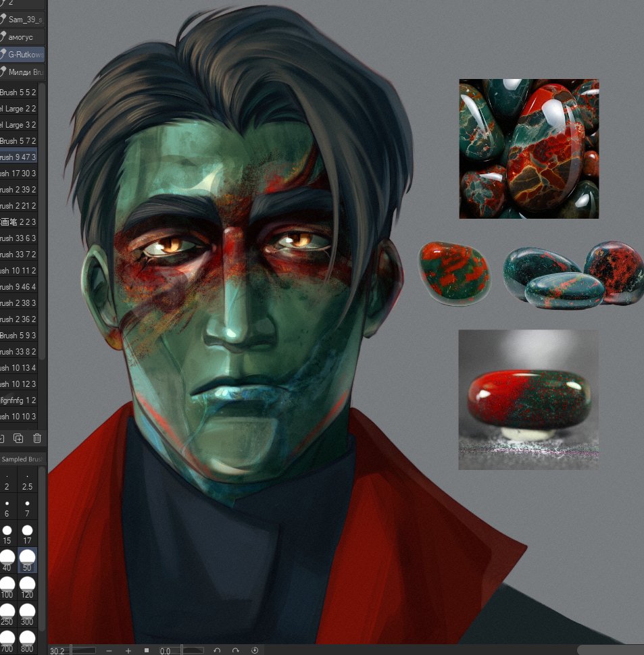
Task: Click the three dark stones reference image
Action: click(x=573, y=275)
